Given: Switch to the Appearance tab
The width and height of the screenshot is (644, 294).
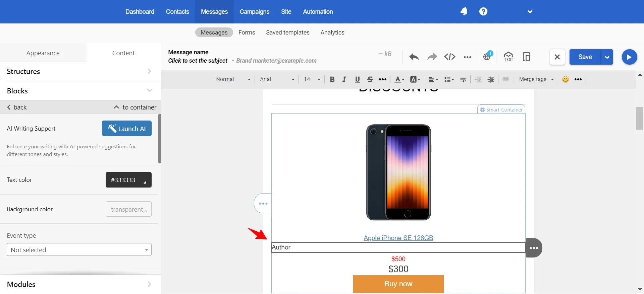Looking at the screenshot, I should (43, 53).
